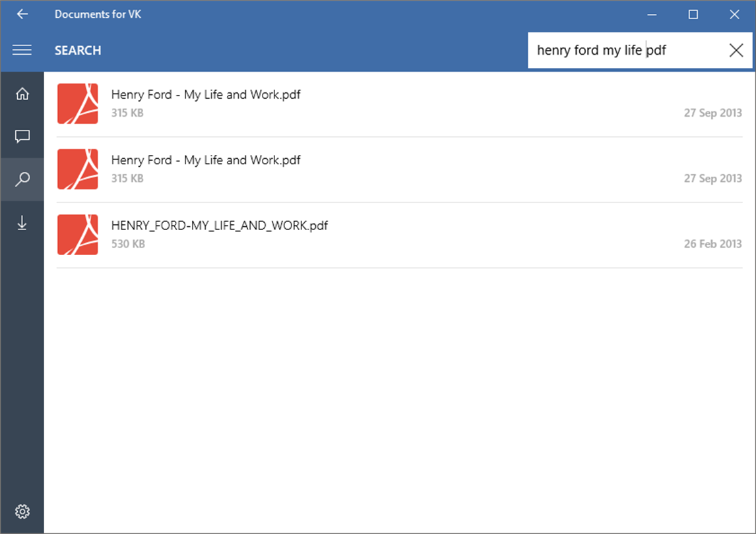Click PDF icon of first result

(78, 104)
